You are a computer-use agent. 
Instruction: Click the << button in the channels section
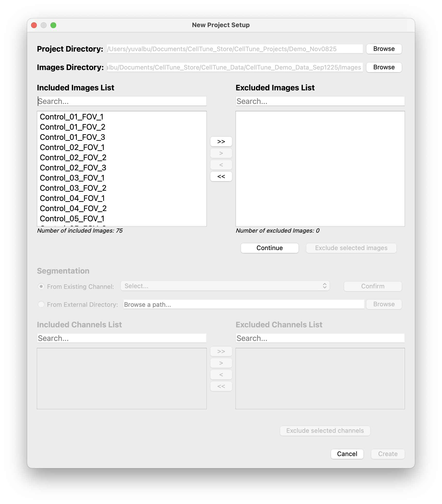click(221, 386)
